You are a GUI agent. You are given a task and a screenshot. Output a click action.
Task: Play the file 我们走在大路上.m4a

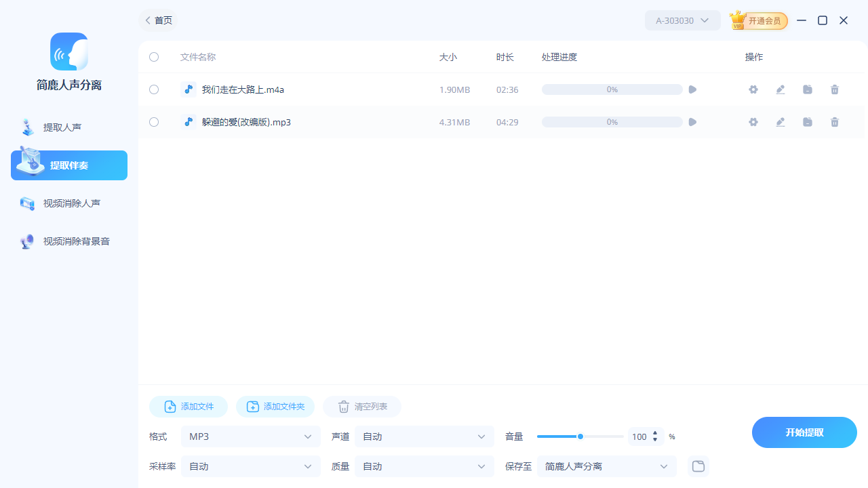[692, 89]
